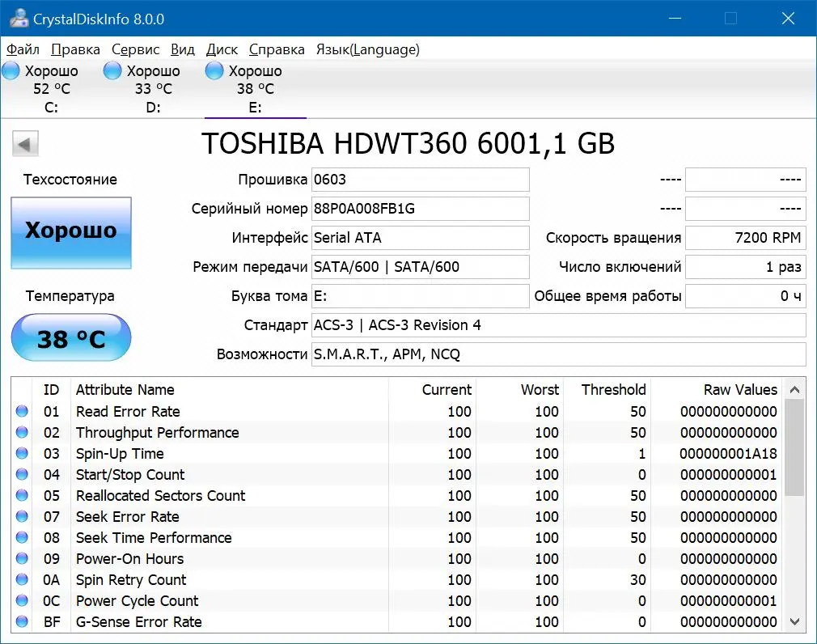Click the total work time field 0 ч
Viewport: 817px width, 644px height.
coord(746,296)
